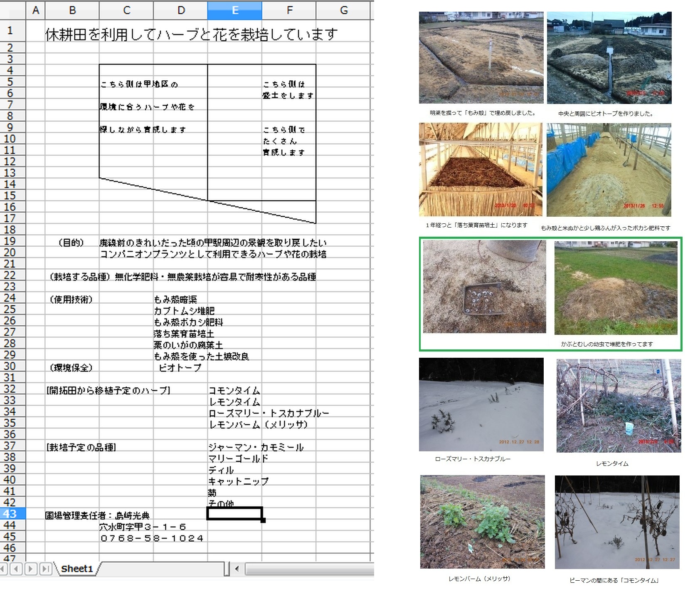Click the title cell about 休耕田 herbs
Viewport: 700px width, 604px height.
[191, 35]
